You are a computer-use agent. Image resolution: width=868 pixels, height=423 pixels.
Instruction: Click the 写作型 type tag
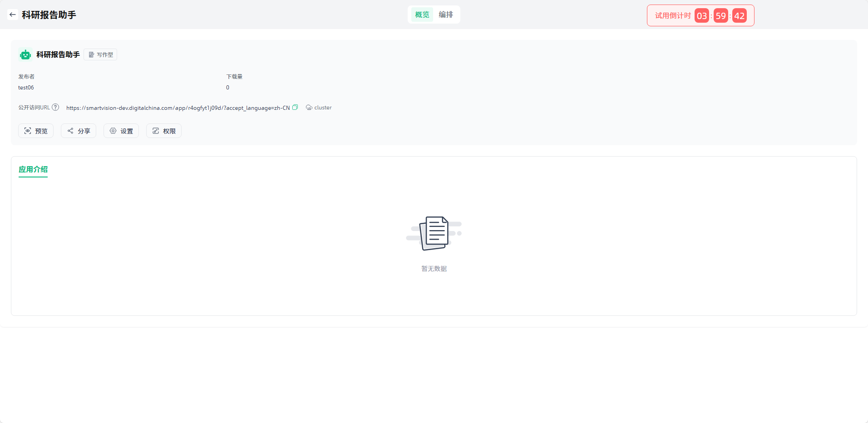pos(100,55)
